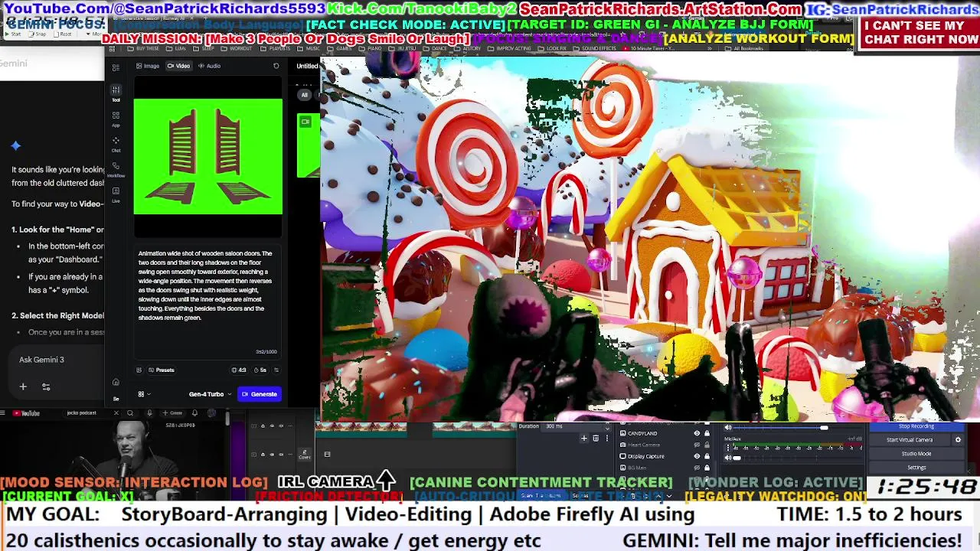Click the Runway Home icon at sidebar bottom
Screen dimensions: 980x551
coord(116,382)
